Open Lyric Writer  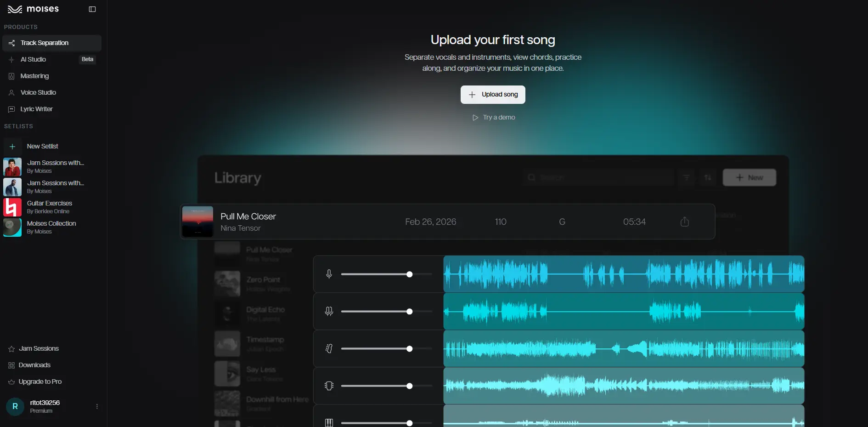pyautogui.click(x=52, y=109)
